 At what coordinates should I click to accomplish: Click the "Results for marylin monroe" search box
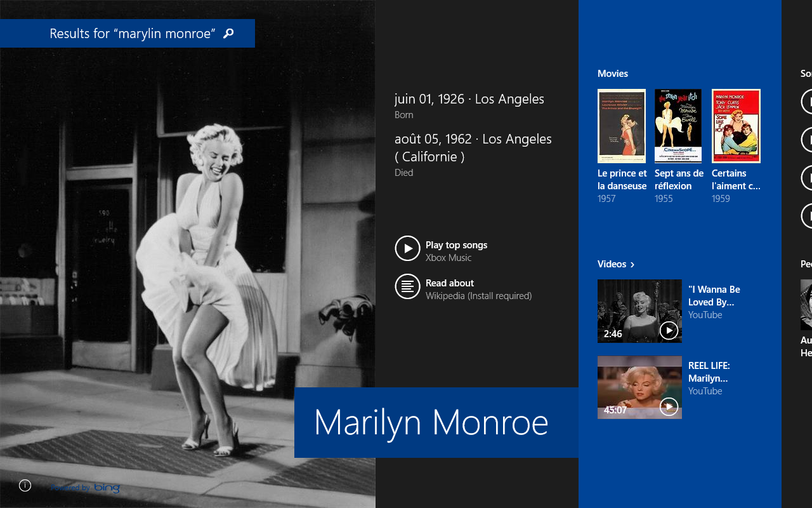[132, 34]
